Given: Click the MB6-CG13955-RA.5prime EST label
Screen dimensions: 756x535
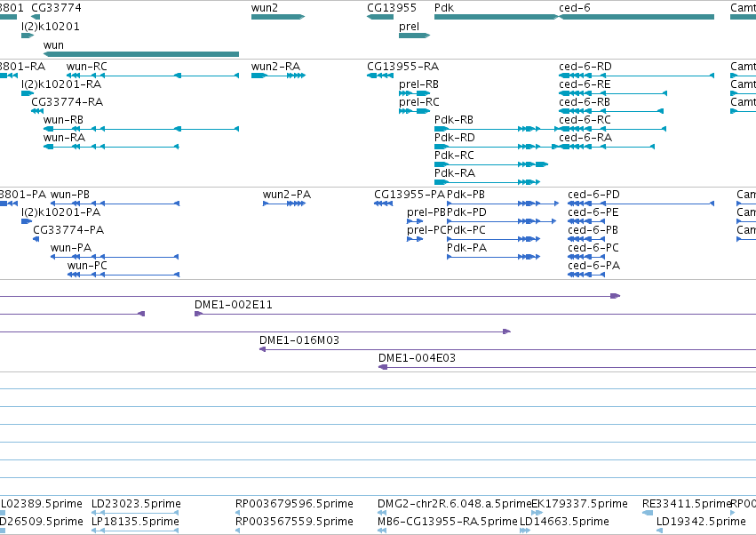Looking at the screenshot, I should point(448,522).
